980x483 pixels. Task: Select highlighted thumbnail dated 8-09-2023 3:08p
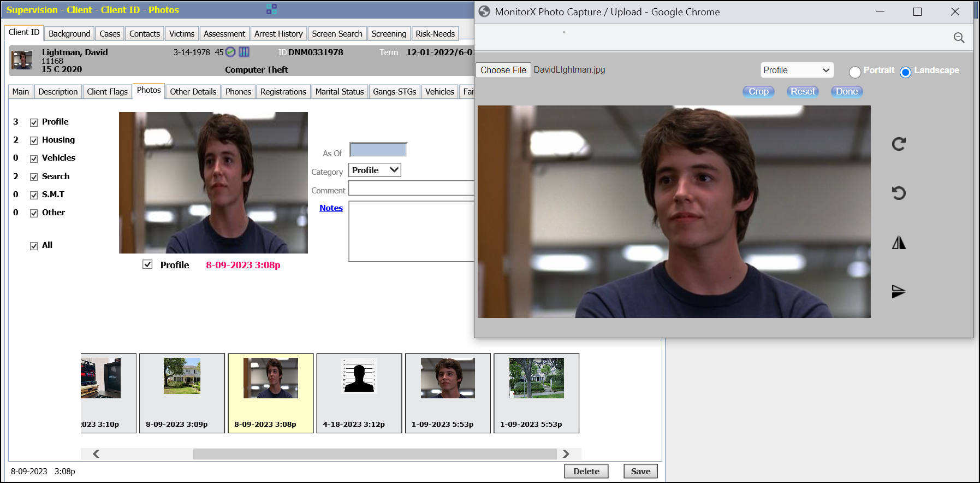(x=270, y=393)
